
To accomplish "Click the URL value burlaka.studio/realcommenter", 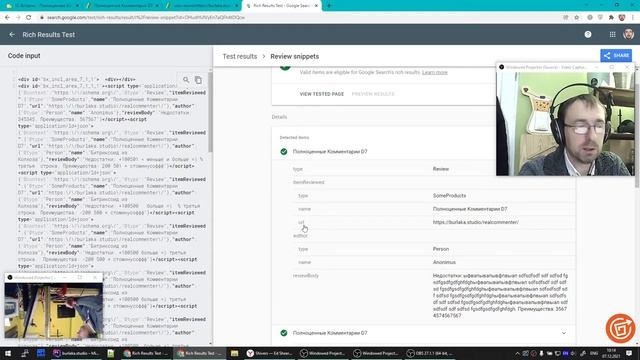I will tap(476, 222).
